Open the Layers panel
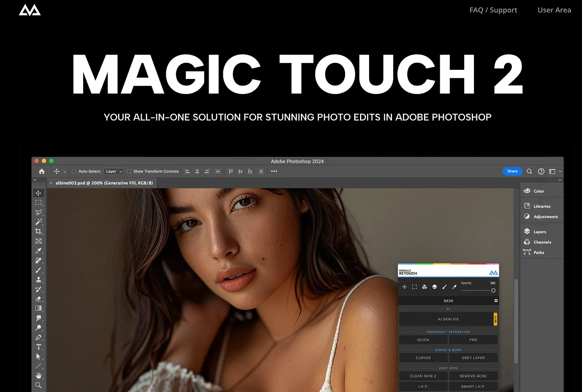 coord(535,232)
